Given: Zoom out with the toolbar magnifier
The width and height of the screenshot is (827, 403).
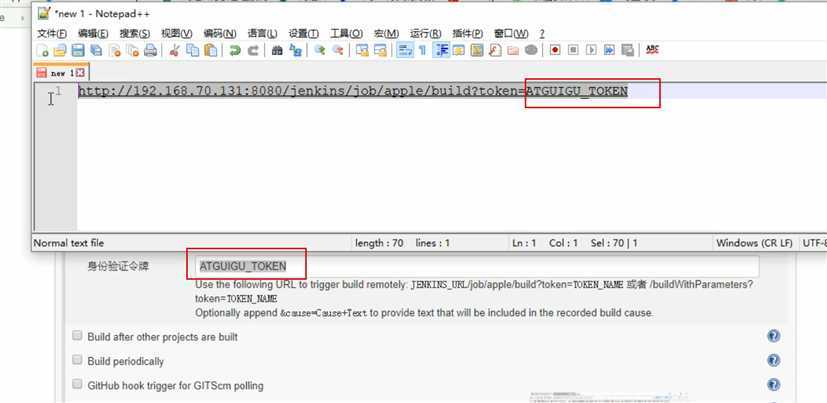Looking at the screenshot, I should click(338, 51).
